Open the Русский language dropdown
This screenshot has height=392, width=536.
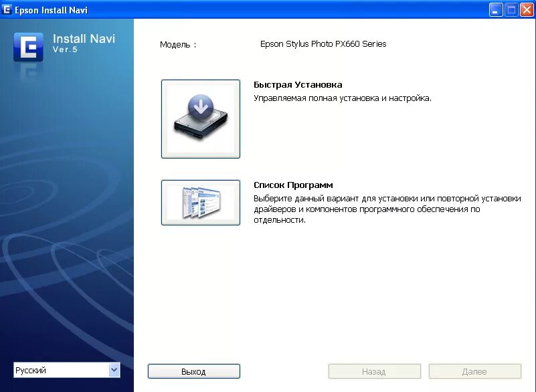(67, 370)
